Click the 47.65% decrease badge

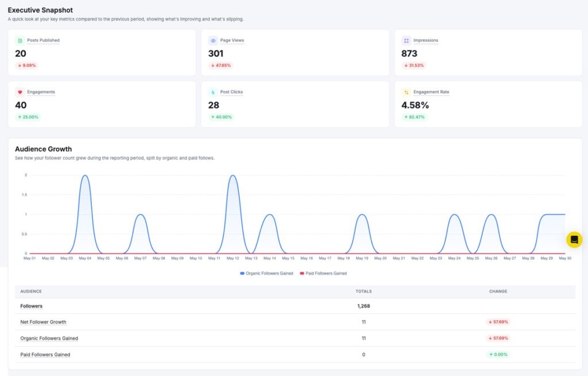pyautogui.click(x=221, y=66)
